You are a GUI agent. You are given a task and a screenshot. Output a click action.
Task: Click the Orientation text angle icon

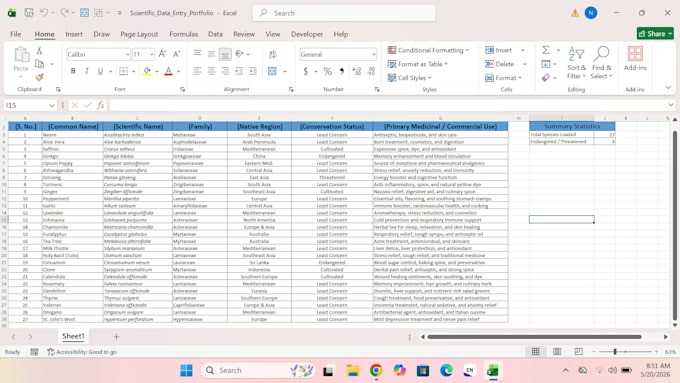239,54
